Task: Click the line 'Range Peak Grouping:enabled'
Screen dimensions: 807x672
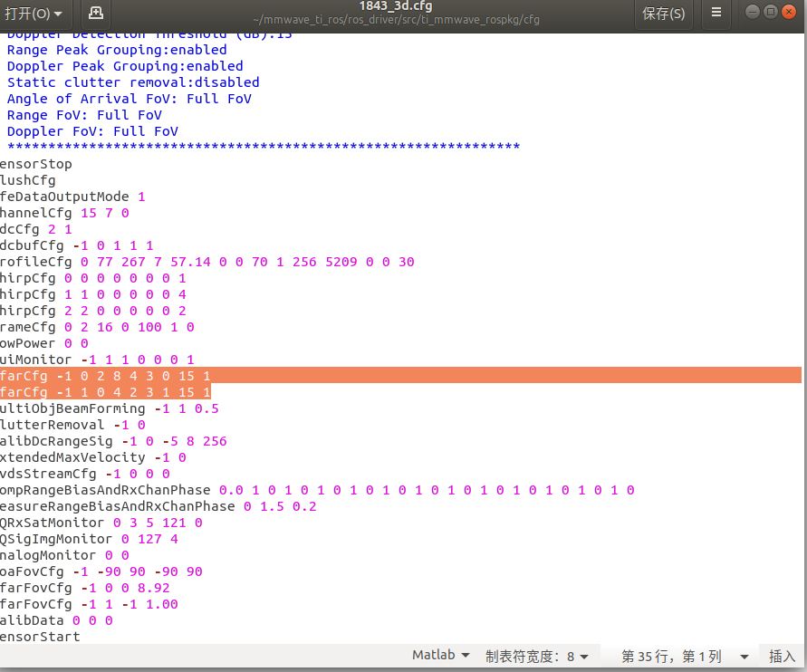Action: click(x=117, y=50)
